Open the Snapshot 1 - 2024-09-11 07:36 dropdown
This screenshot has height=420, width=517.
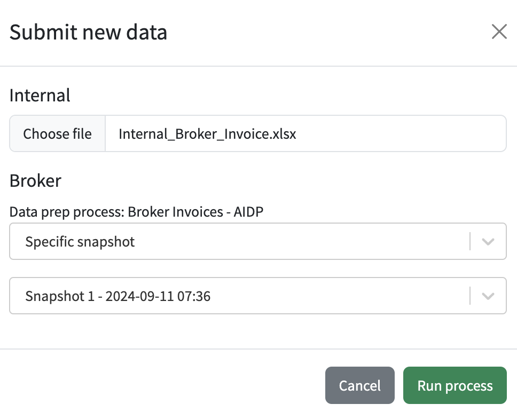(x=258, y=296)
